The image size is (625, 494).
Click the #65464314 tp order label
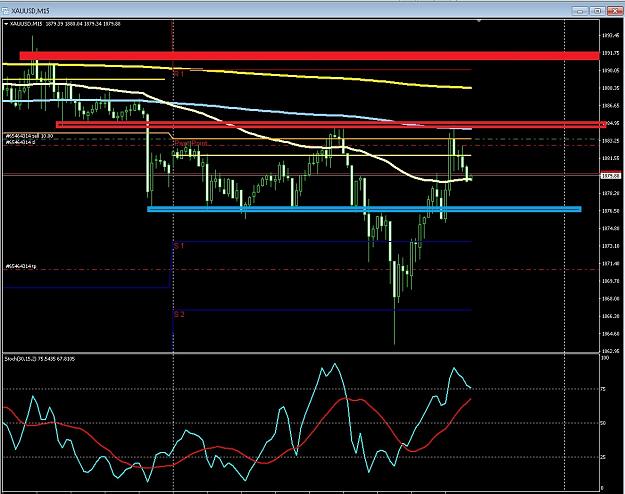(21, 266)
